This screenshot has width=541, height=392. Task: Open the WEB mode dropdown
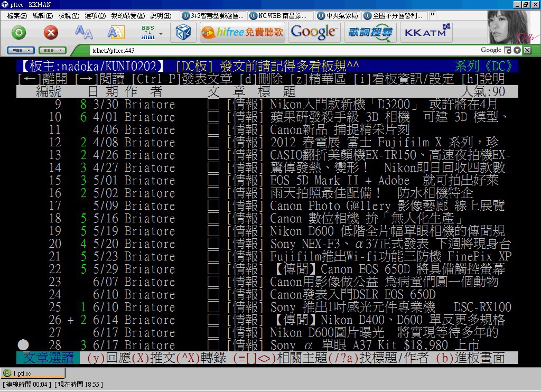[21, 50]
